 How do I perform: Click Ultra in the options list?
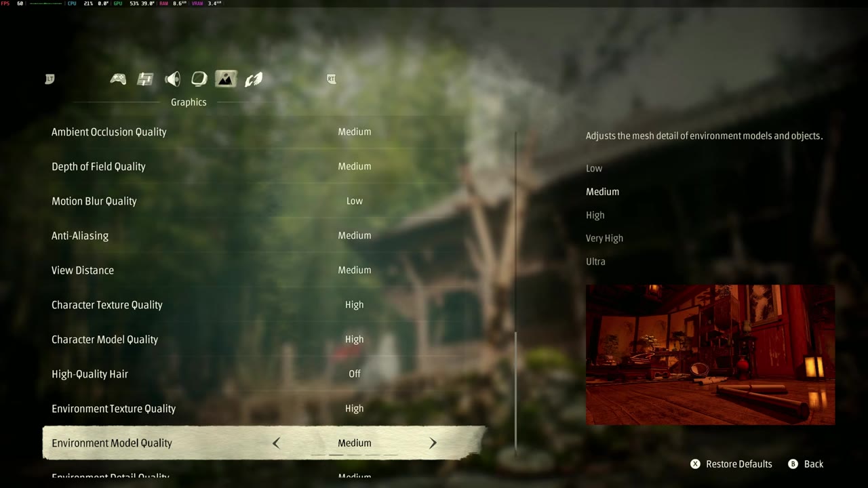tap(595, 262)
